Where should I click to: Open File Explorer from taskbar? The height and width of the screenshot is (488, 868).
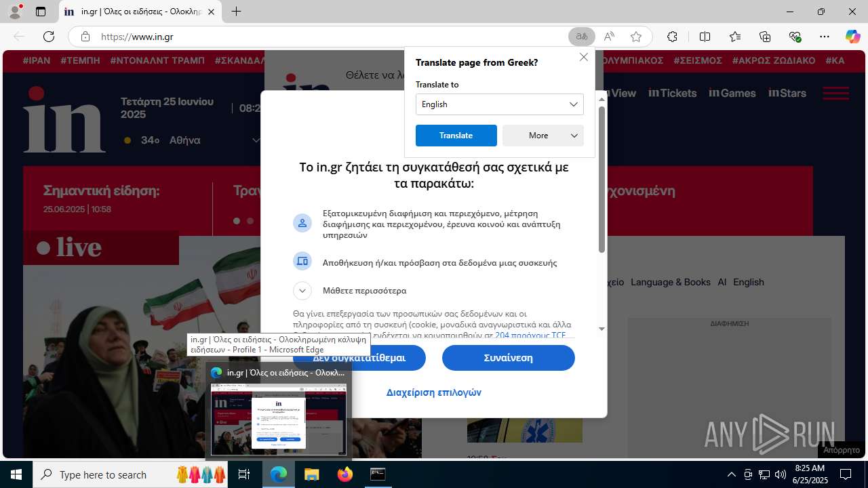[311, 474]
